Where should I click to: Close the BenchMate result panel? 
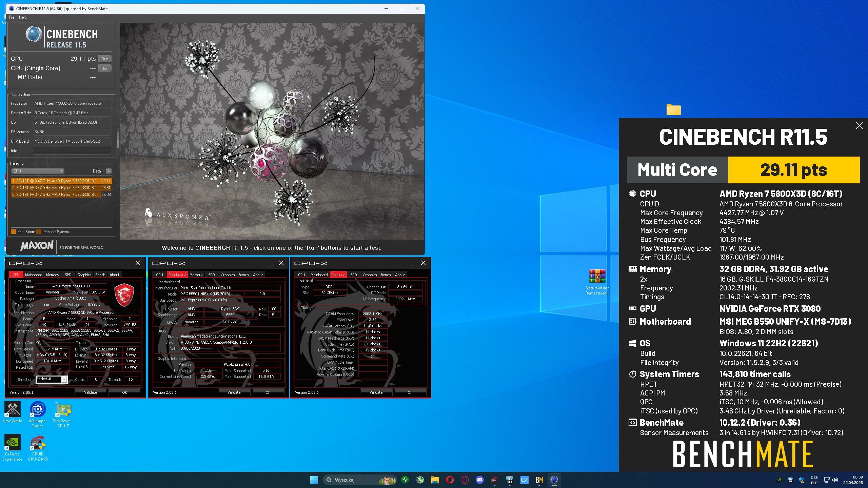coord(860,126)
